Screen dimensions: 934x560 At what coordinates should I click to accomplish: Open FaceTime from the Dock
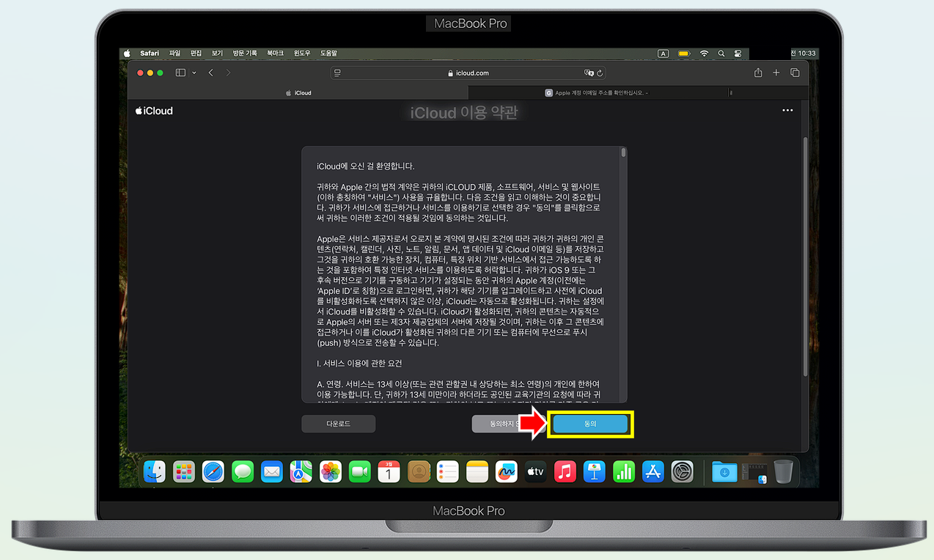(x=360, y=471)
